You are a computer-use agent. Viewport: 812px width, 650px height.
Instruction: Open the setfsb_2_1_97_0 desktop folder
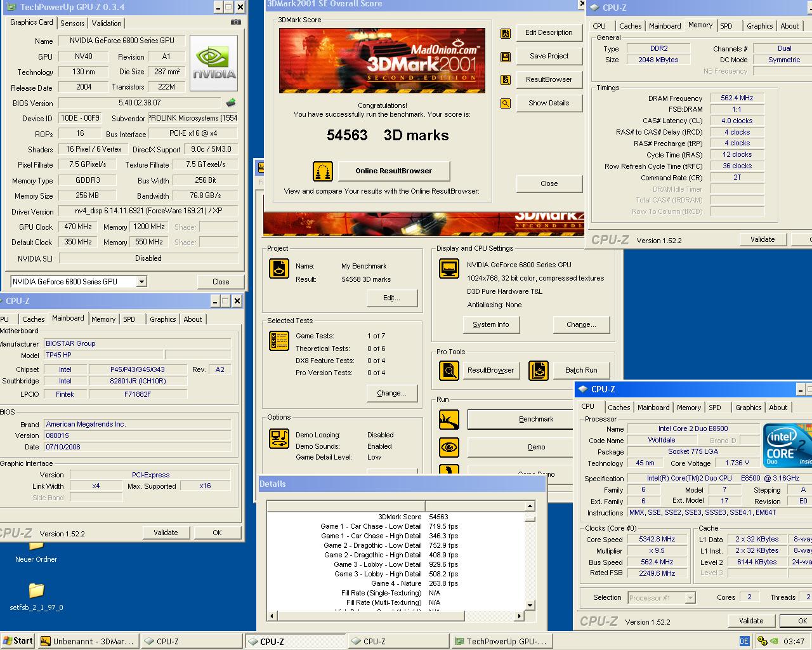point(36,596)
